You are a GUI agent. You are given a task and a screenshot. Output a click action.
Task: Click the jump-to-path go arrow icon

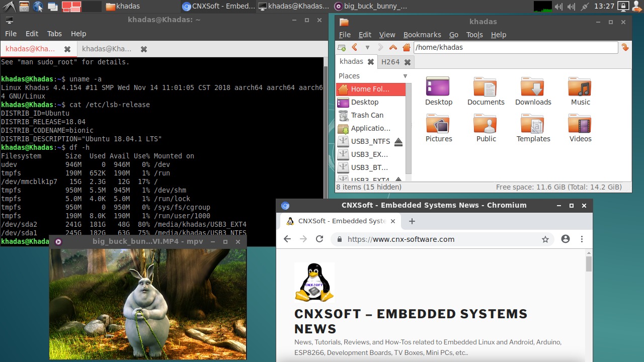pos(625,47)
